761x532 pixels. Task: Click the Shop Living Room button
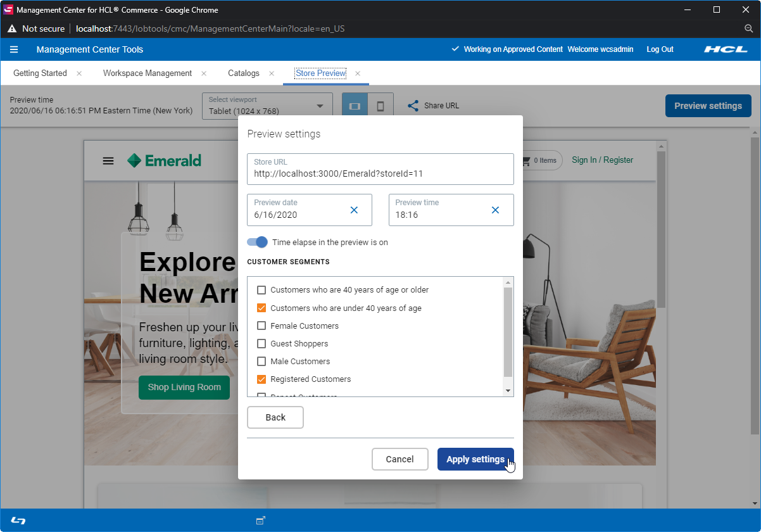184,387
